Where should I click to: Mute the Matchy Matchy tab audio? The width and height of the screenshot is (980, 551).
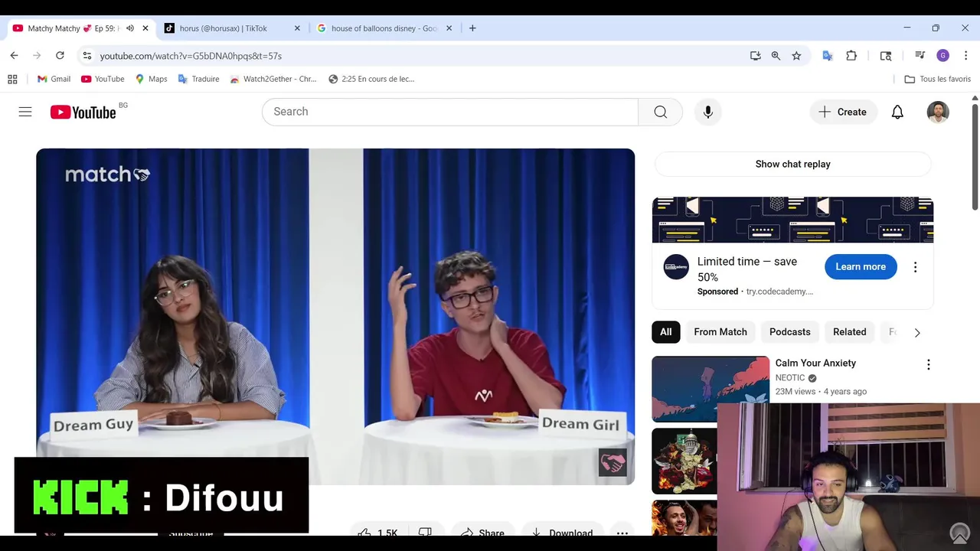(130, 28)
